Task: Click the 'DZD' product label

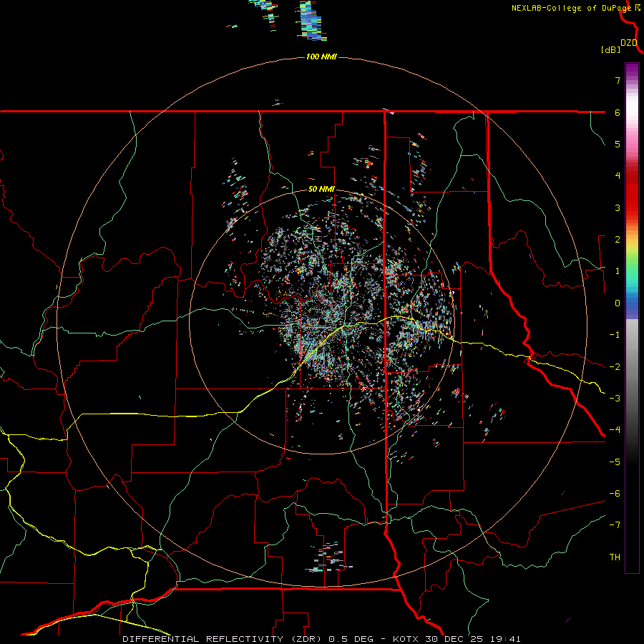Action: point(629,43)
